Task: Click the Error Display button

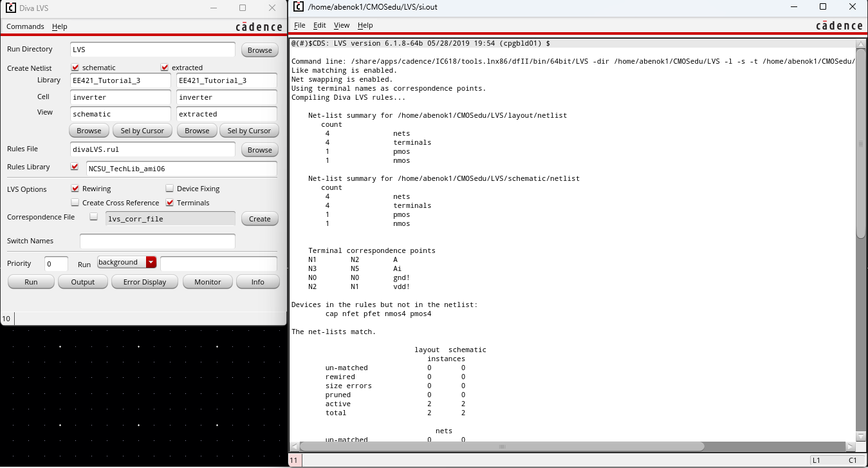Action: click(x=145, y=282)
